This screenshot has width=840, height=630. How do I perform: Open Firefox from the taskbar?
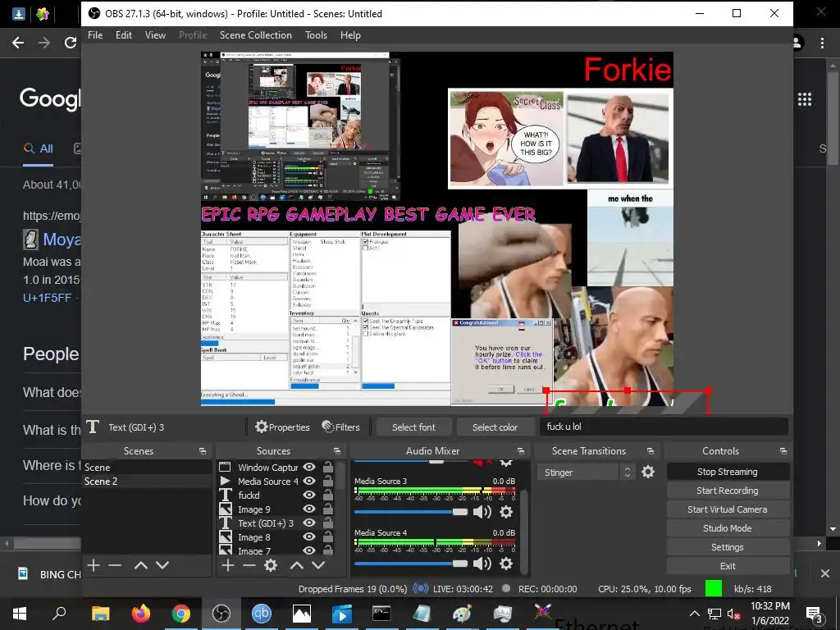click(x=141, y=614)
